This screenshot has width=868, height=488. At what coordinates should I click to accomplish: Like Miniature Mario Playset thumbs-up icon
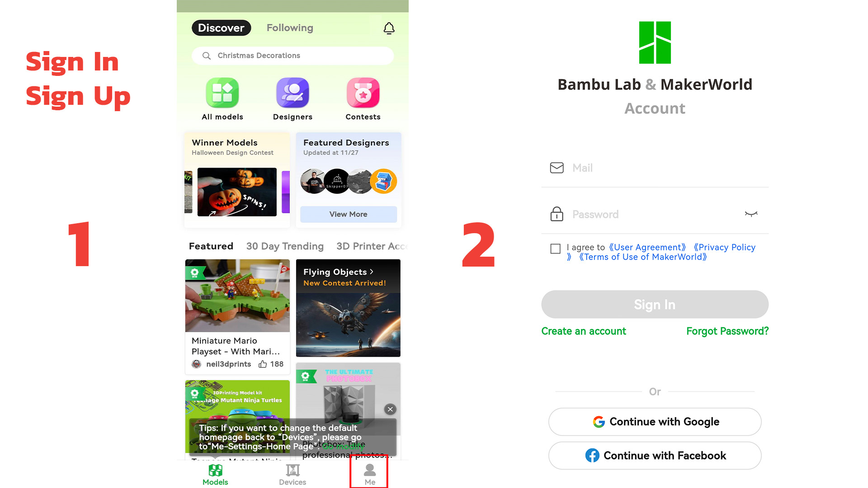pos(263,364)
